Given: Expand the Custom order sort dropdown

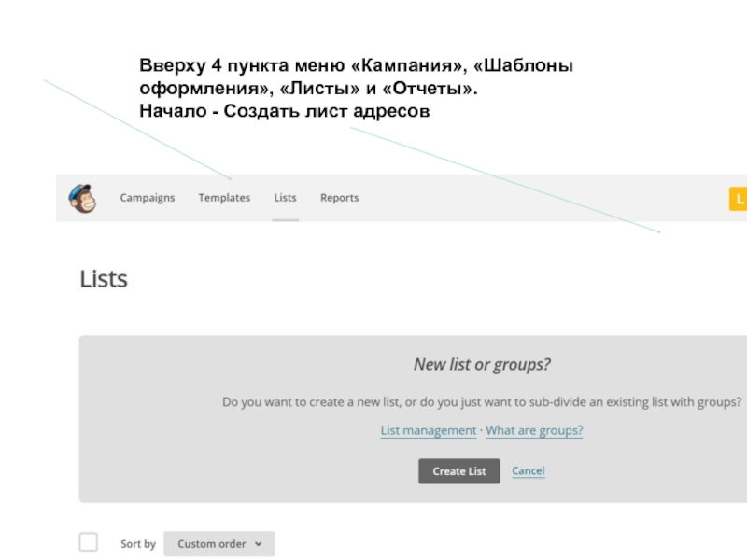Looking at the screenshot, I should point(219,544).
